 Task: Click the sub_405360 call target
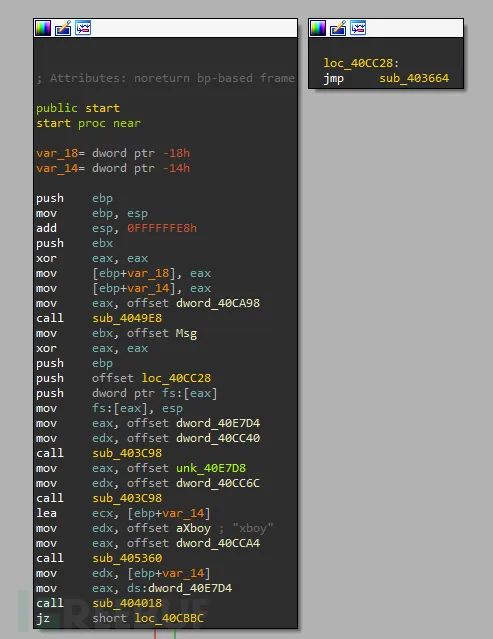(x=127, y=558)
